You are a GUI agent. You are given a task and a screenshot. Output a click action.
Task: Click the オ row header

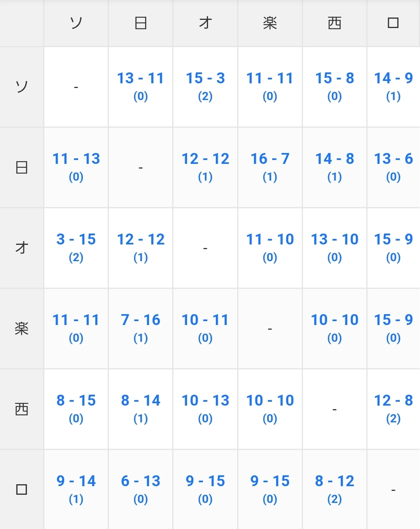click(22, 248)
